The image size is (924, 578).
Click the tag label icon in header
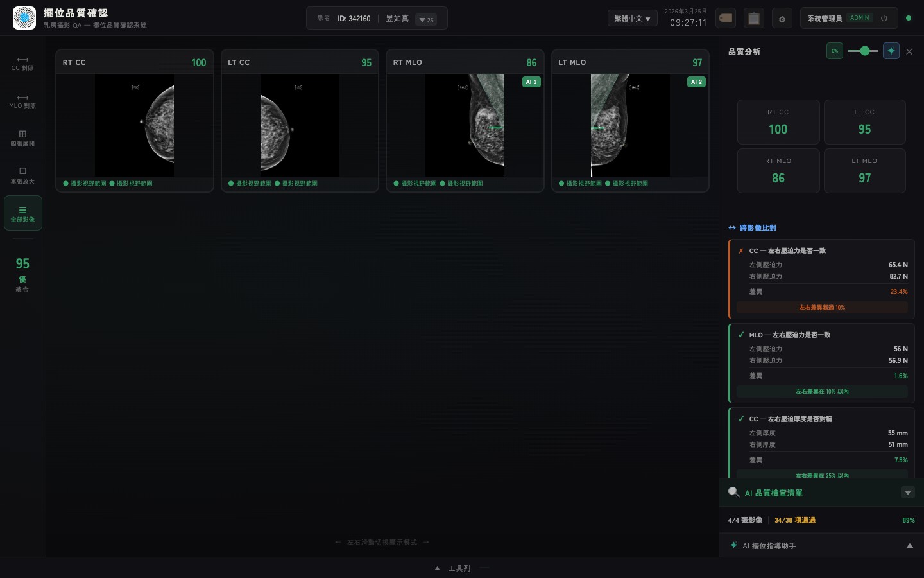pyautogui.click(x=726, y=18)
